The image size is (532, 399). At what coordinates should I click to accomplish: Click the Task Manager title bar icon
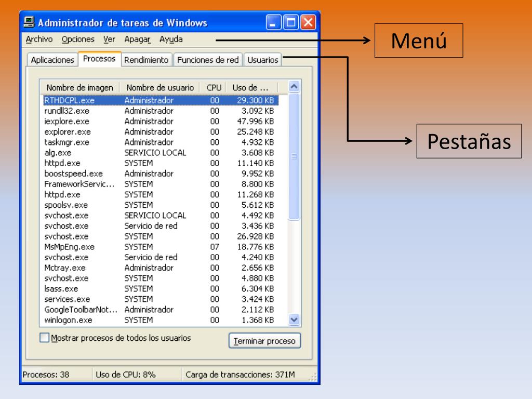tap(29, 22)
